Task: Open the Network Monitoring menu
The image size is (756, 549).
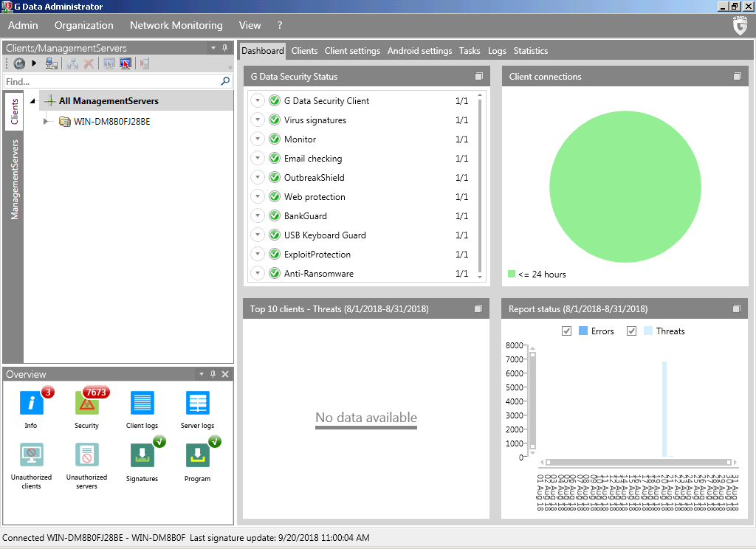Action: click(x=176, y=25)
